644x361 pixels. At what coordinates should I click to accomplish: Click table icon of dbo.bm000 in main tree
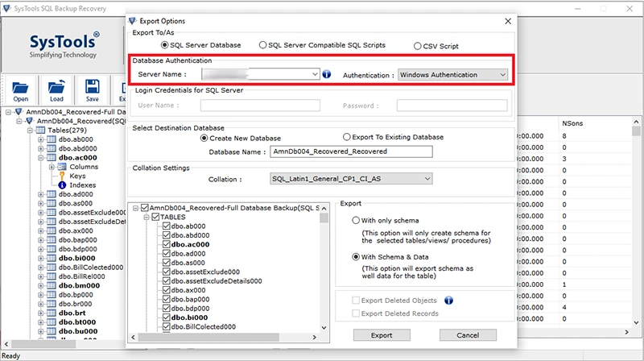pos(52,286)
